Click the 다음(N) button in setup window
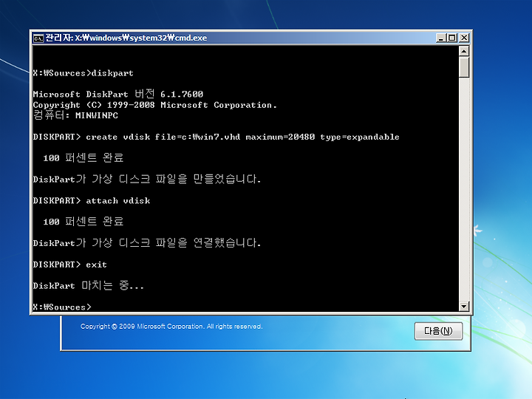 (x=438, y=331)
